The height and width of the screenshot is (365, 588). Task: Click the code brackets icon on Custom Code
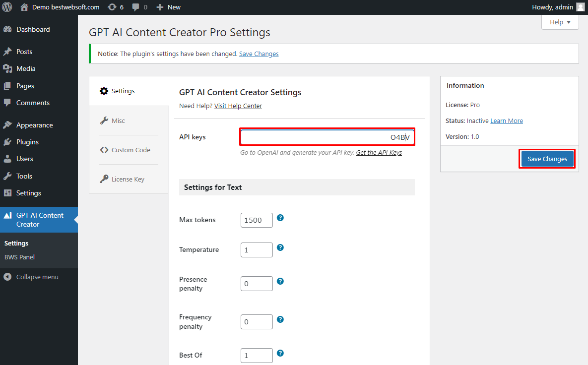(104, 150)
